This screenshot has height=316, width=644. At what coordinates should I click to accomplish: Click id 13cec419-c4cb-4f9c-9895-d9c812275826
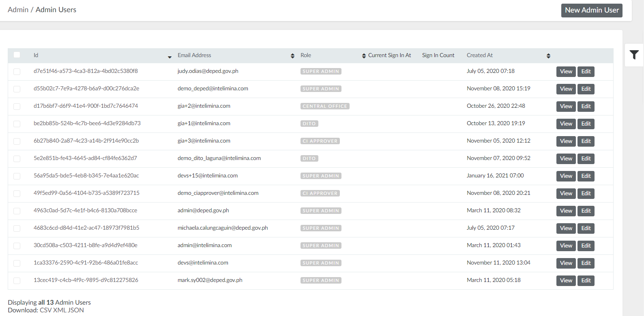pos(86,280)
